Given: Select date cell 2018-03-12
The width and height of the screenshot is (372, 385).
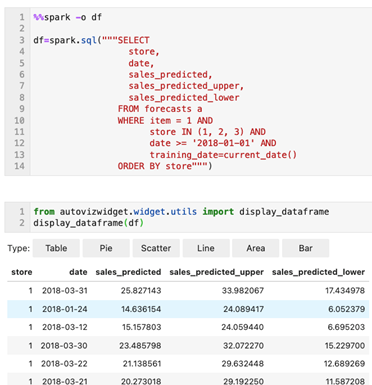Looking at the screenshot, I should (65, 327).
